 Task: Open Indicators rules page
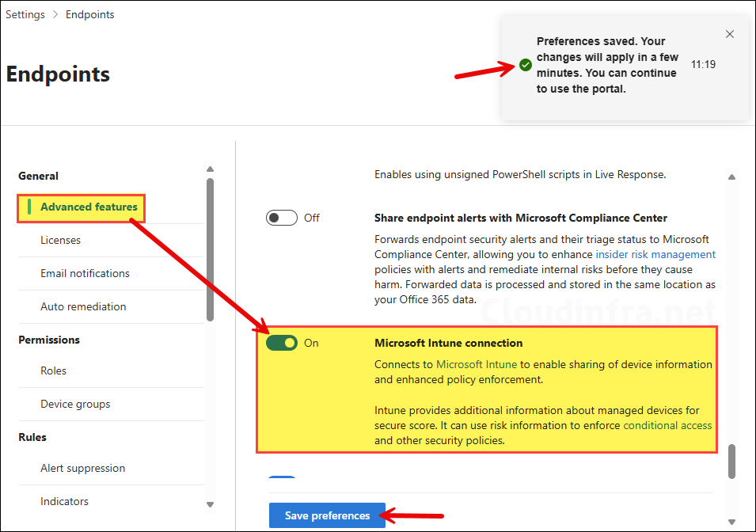[64, 502]
